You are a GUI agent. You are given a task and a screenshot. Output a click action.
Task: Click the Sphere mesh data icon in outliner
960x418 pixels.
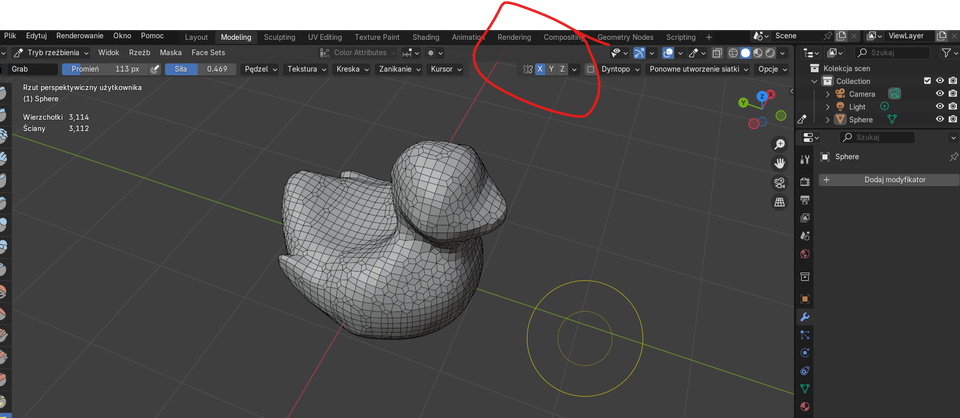[893, 119]
